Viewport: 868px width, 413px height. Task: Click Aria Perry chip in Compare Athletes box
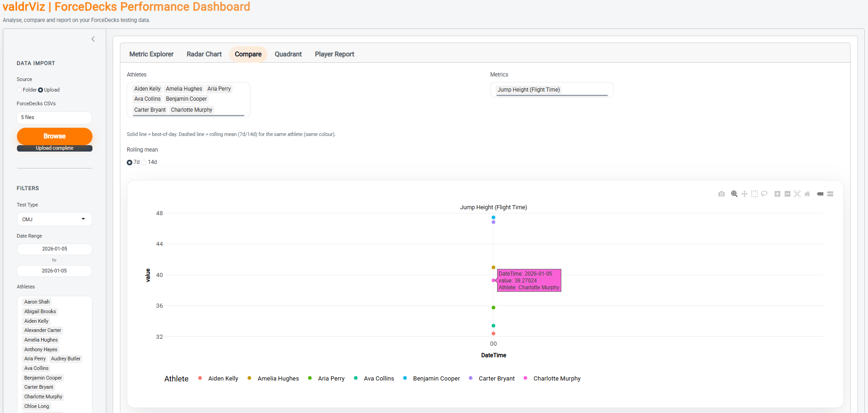click(x=219, y=89)
